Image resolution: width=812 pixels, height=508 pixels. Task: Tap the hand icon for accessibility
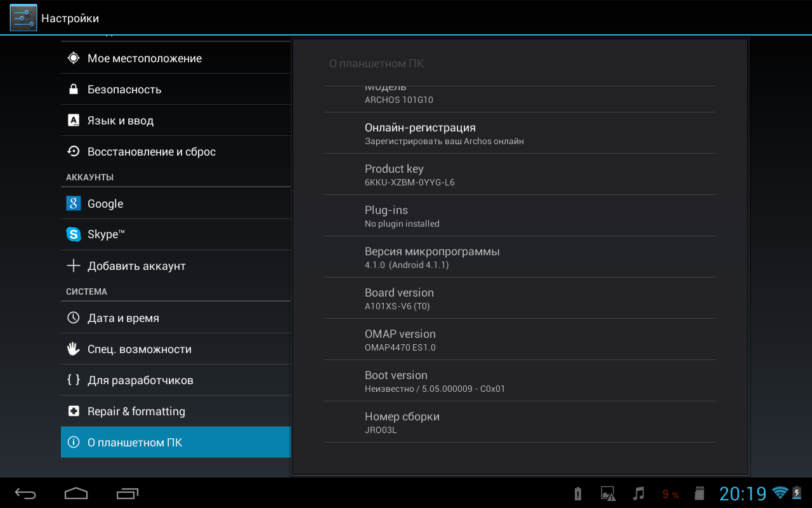74,349
